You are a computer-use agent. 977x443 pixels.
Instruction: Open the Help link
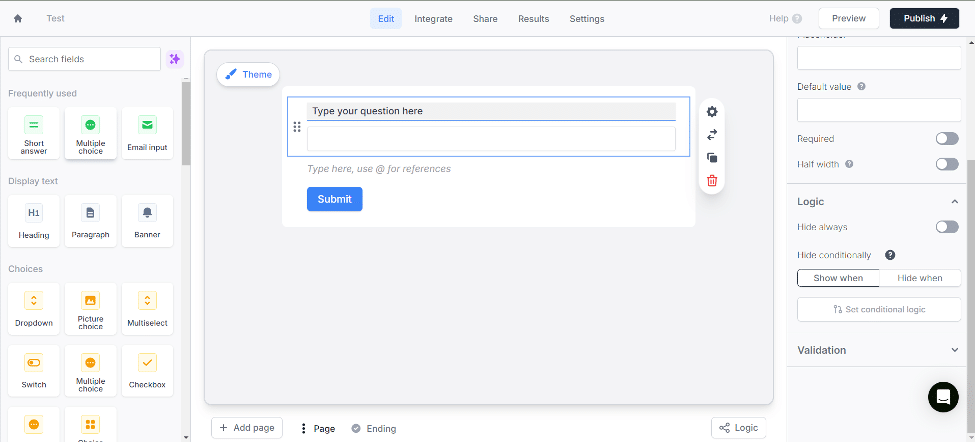pos(785,19)
